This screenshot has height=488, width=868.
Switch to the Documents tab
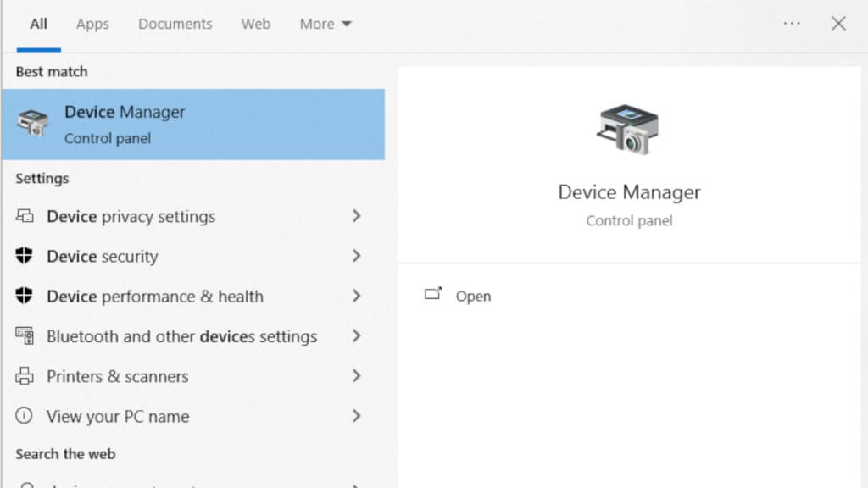175,24
